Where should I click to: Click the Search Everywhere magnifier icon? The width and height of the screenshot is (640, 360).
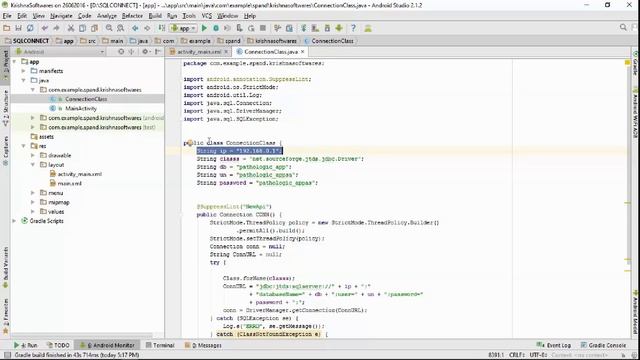(623, 27)
